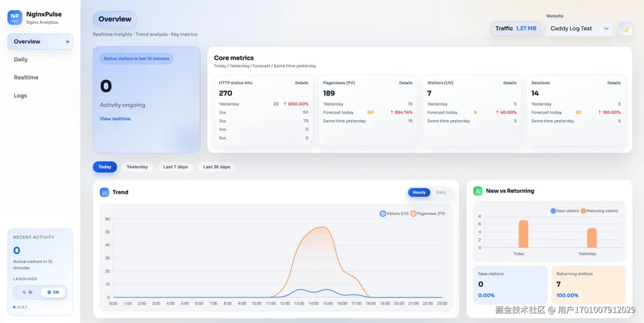The width and height of the screenshot is (644, 323).
Task: Select the Last 30 days range
Action: (x=216, y=167)
